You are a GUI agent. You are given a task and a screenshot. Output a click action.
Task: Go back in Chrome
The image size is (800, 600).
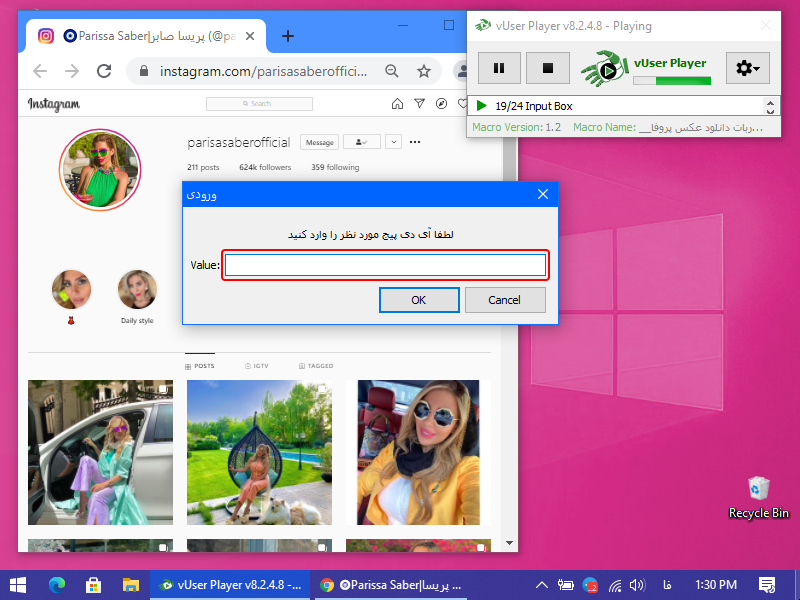[40, 71]
